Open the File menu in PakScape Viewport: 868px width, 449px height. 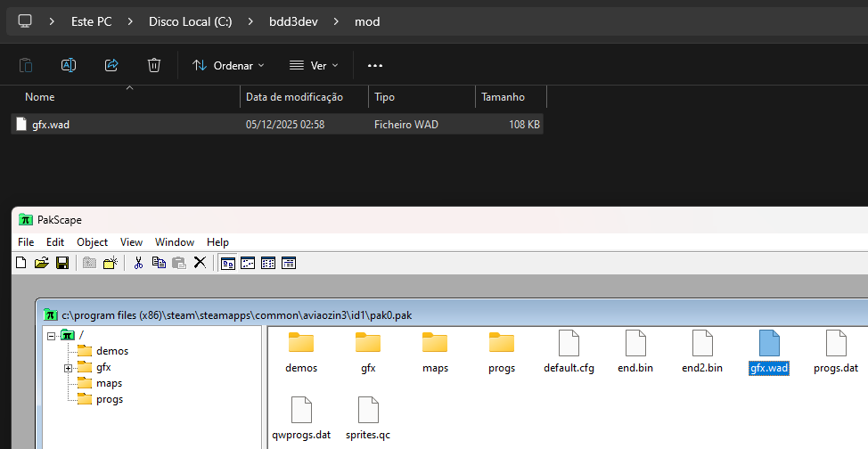point(26,241)
